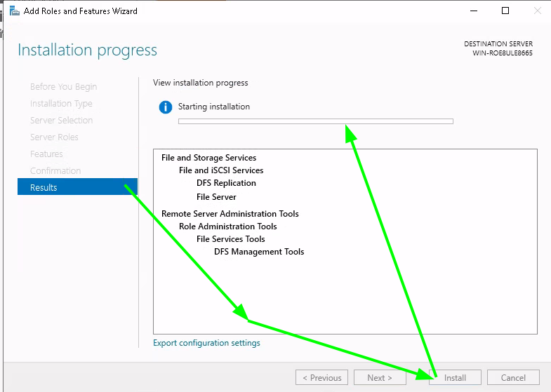The image size is (551, 392).
Task: Click the File Server entry
Action: pos(216,197)
